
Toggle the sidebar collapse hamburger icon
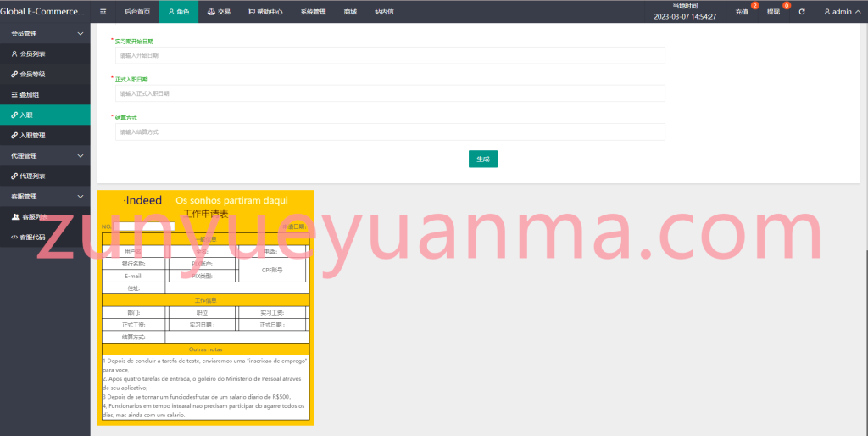[x=103, y=12]
